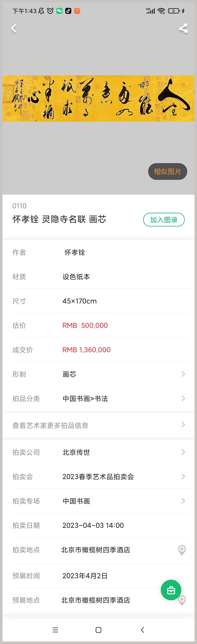The image size is (197, 644).
Task: Open map pin for 预展地点
Action: click(182, 600)
